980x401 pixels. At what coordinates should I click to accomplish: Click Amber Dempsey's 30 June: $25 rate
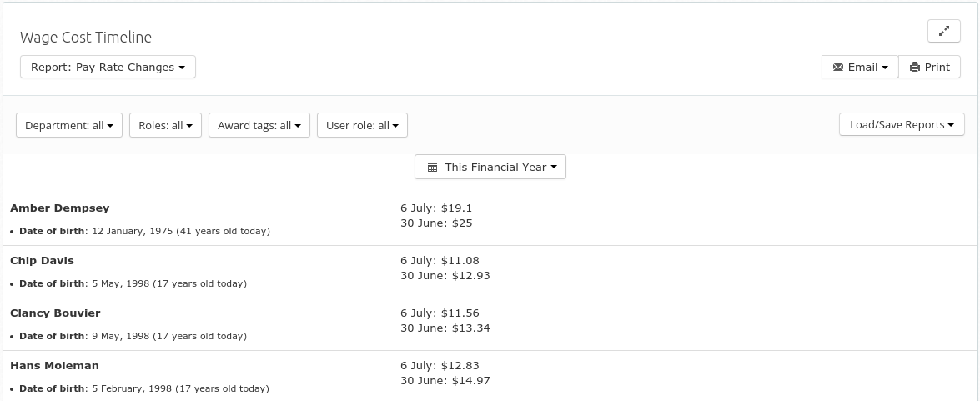(436, 223)
